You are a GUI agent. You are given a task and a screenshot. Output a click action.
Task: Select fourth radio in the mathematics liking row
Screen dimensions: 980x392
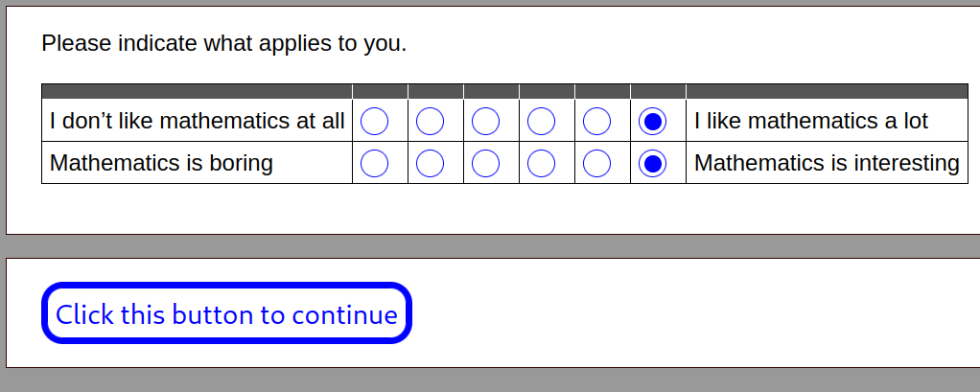(x=541, y=121)
